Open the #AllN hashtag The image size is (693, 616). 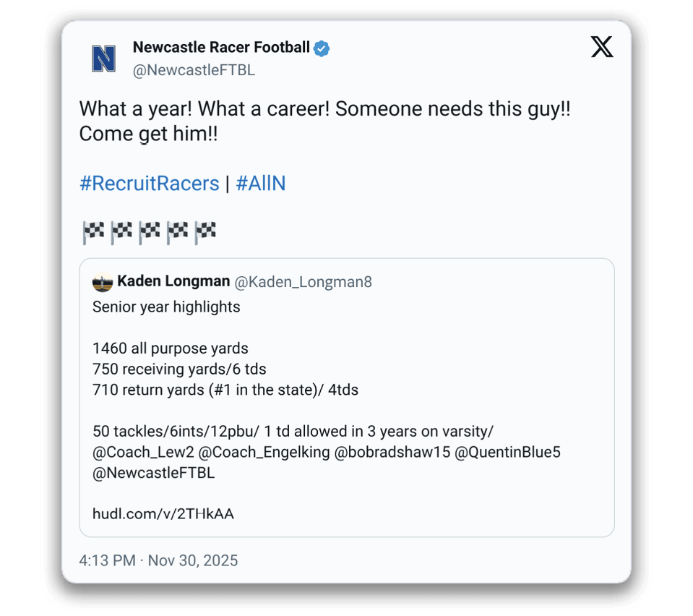tap(260, 184)
